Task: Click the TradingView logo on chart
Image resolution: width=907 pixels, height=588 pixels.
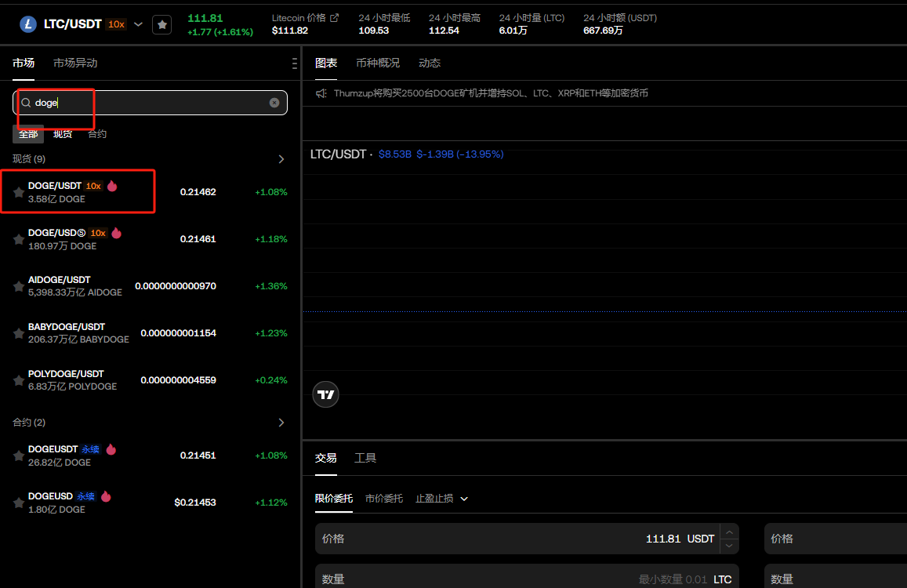Action: [325, 394]
